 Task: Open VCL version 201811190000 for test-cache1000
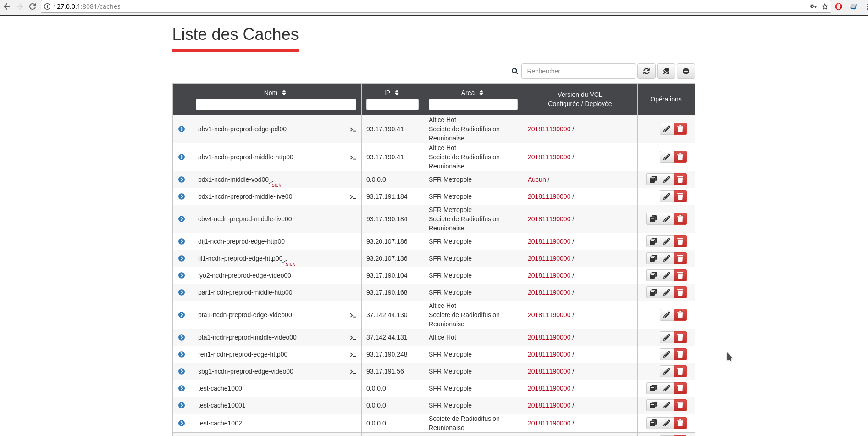tap(549, 388)
